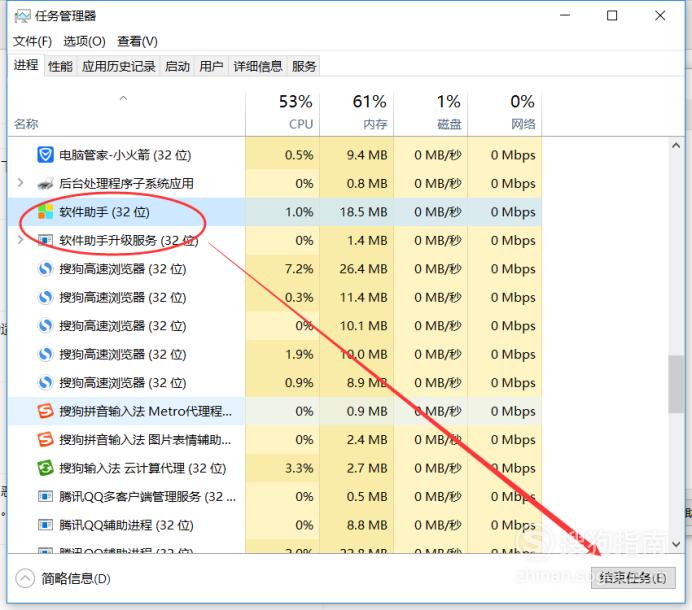Click the Sogou browser icon with 11.4 MB memory
Screen dimensions: 692x610
coord(45,297)
